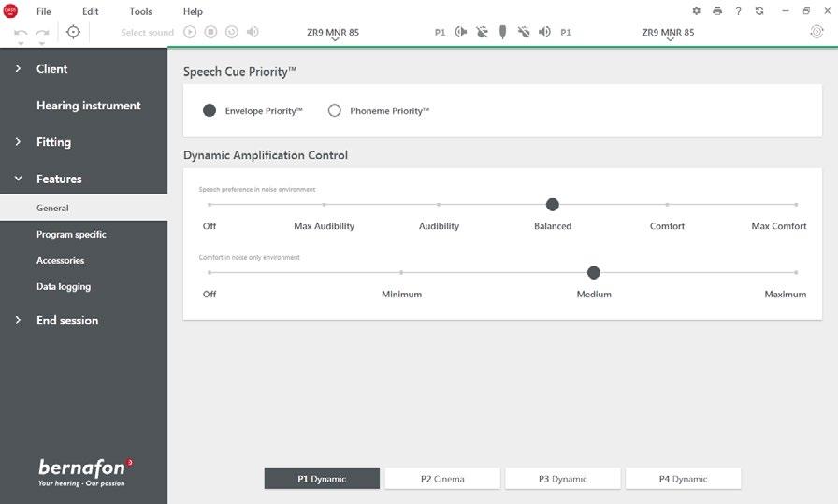
Task: Open the left ZR9 MNR 85 instrument dropdown
Action: [334, 34]
